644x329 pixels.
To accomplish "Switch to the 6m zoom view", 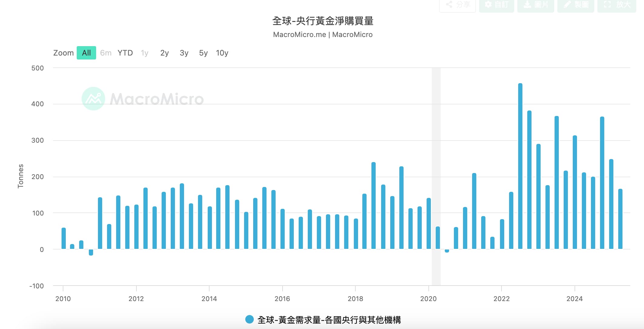I will 106,53.
